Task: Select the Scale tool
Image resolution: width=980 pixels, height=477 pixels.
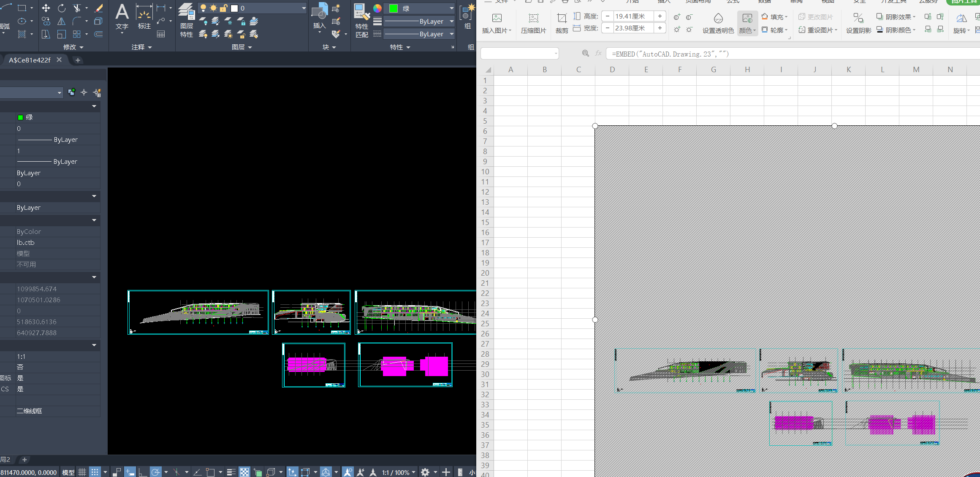Action: [x=62, y=34]
